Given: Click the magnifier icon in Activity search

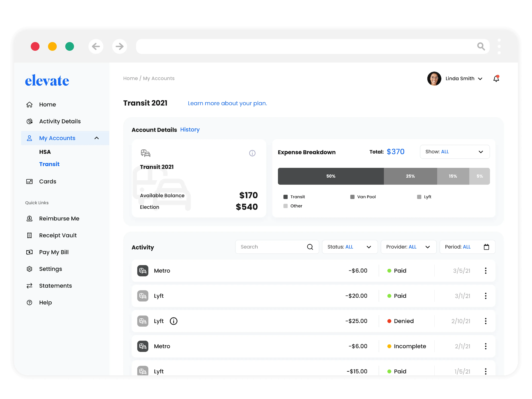Looking at the screenshot, I should pos(310,247).
